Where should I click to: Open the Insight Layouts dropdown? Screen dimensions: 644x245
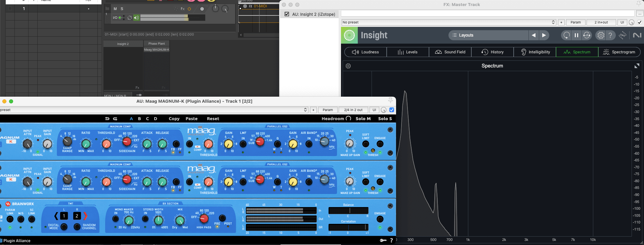(488, 35)
